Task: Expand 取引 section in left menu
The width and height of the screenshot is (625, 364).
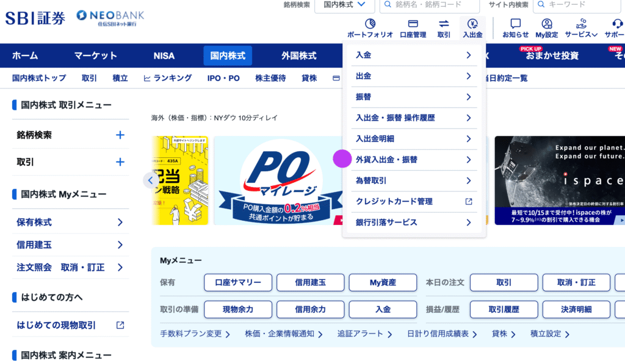Action: point(120,162)
